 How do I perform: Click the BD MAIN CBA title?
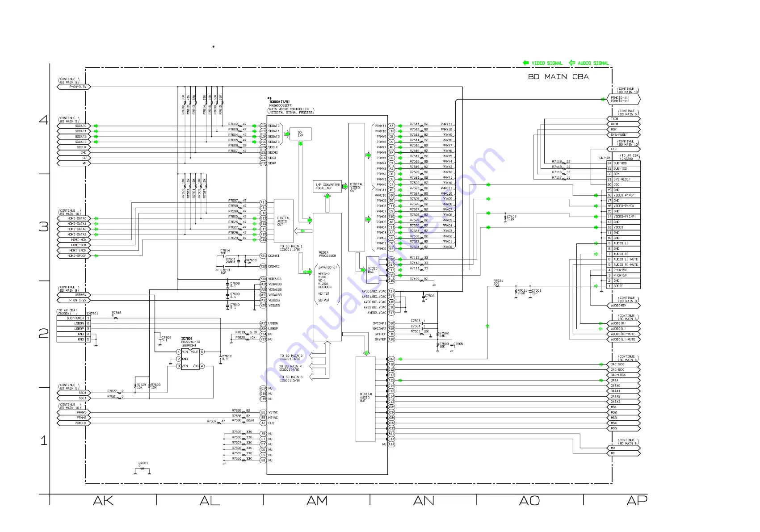coord(558,77)
